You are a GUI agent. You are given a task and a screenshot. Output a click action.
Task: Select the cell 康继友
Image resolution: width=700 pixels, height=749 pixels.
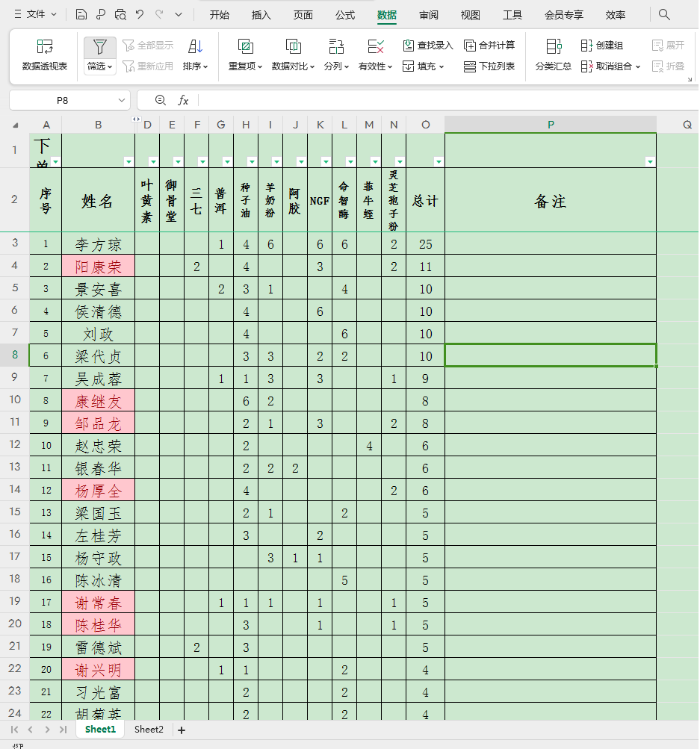click(x=99, y=401)
